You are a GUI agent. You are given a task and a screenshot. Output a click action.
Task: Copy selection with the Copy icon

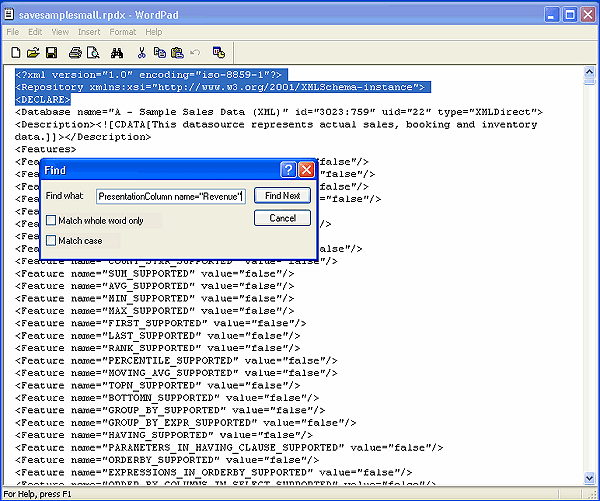(x=160, y=52)
